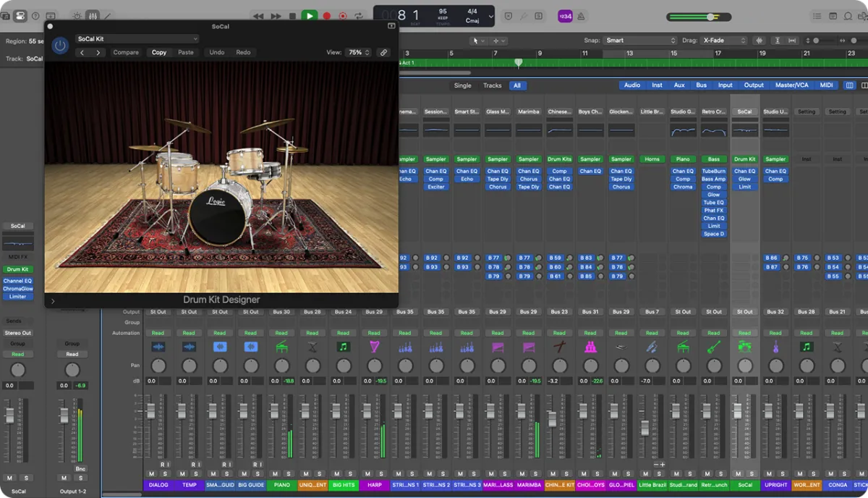Mute the PIANO channel strip
The height and width of the screenshot is (498, 868).
coord(276,474)
